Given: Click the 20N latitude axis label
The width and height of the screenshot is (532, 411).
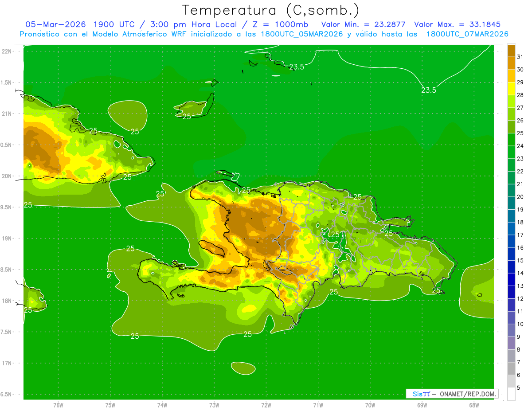Looking at the screenshot, I should coord(7,176).
